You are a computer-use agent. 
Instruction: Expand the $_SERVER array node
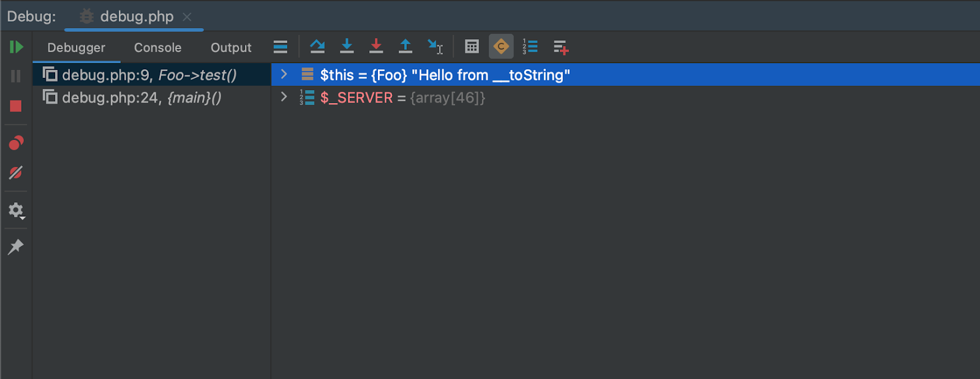(284, 98)
